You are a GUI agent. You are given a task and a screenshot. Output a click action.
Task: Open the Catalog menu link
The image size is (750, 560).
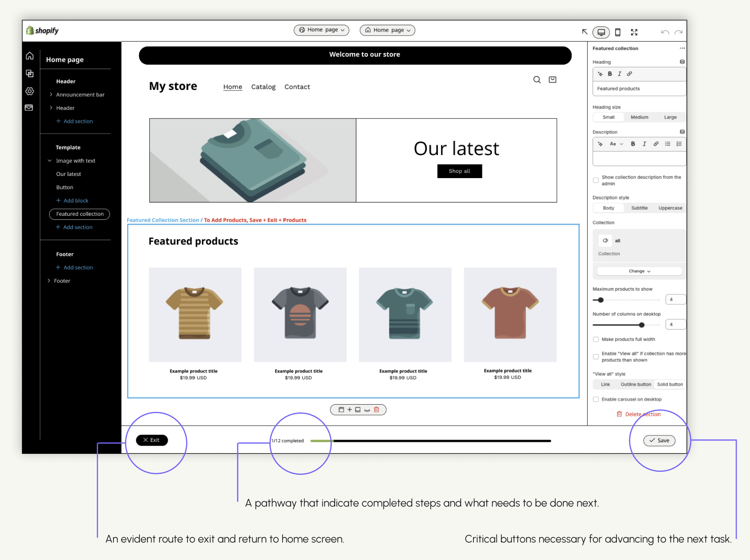[x=263, y=87]
